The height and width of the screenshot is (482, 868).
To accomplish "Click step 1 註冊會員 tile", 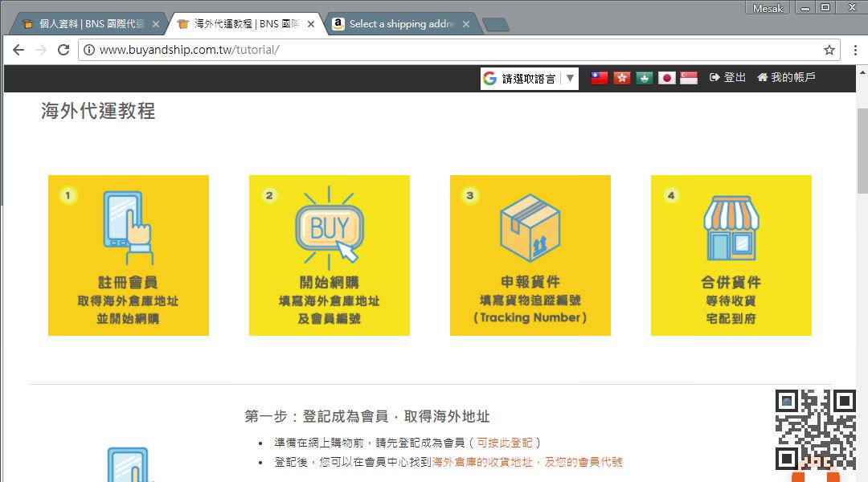I will click(129, 255).
